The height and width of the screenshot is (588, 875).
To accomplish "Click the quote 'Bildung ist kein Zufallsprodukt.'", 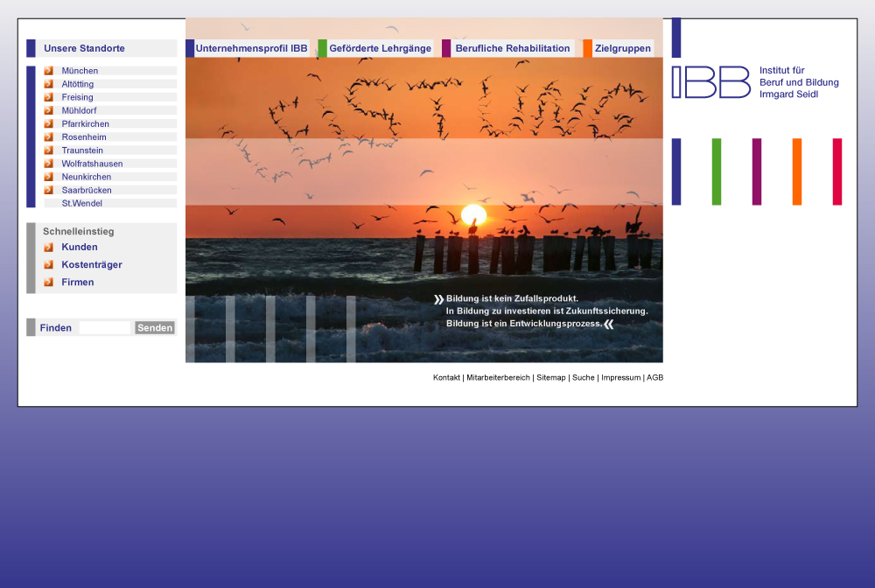I will 512,298.
